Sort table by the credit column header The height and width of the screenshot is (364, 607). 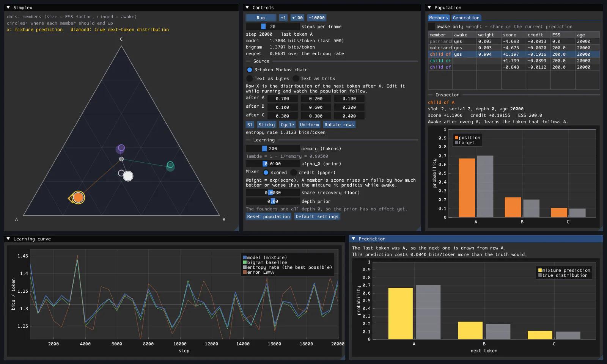click(538, 35)
